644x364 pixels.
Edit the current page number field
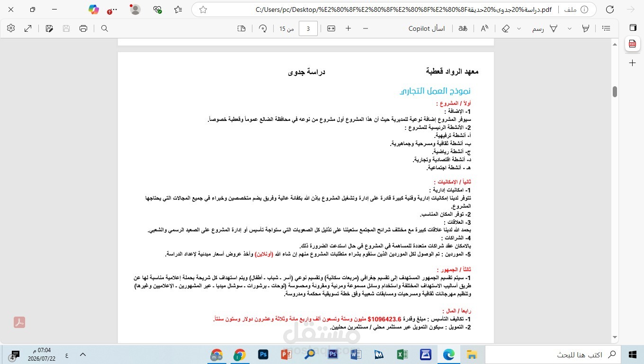coord(308,28)
